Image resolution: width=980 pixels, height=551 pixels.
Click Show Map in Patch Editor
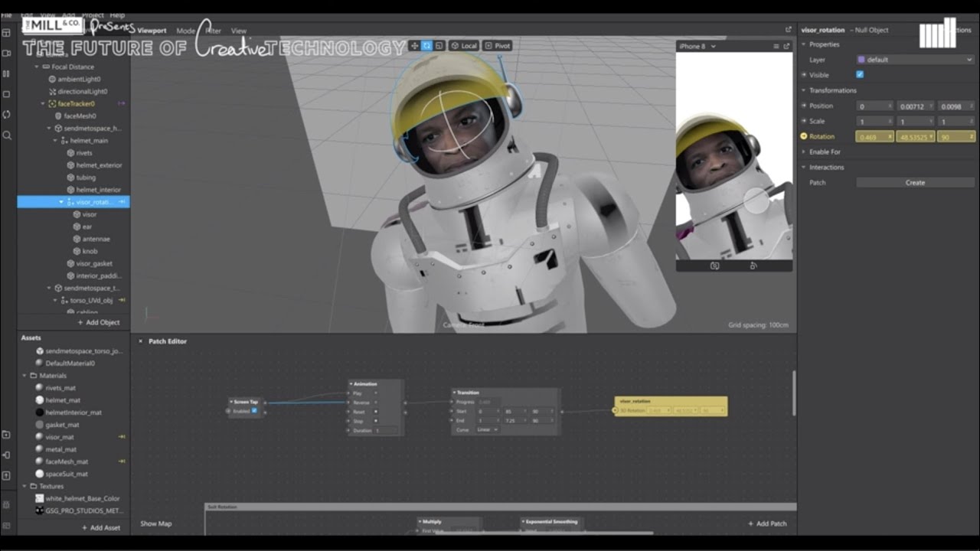(x=156, y=523)
